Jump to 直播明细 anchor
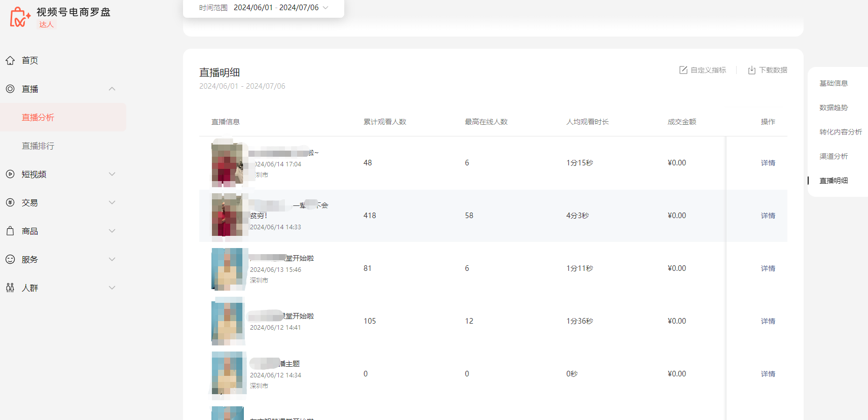This screenshot has height=420, width=868. (834, 181)
